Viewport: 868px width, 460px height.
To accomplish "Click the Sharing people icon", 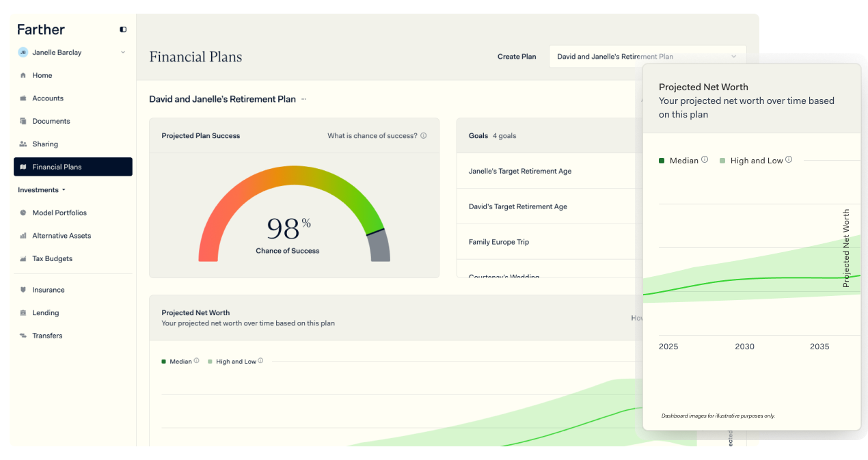I will pyautogui.click(x=23, y=144).
